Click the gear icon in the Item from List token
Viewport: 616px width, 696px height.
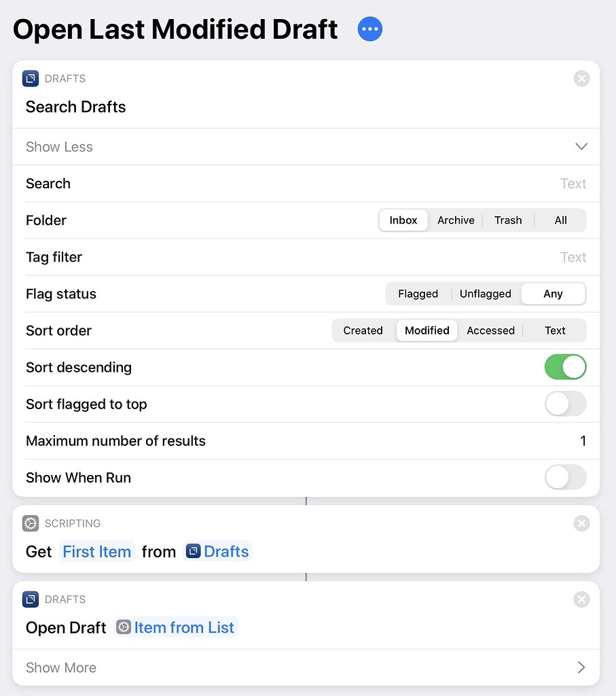click(x=124, y=627)
